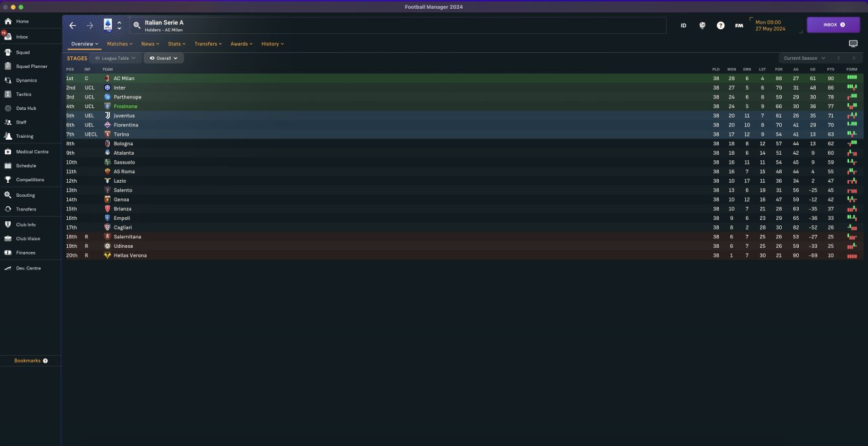Open the Squad sidebar item
The width and height of the screenshot is (868, 446).
tap(23, 52)
